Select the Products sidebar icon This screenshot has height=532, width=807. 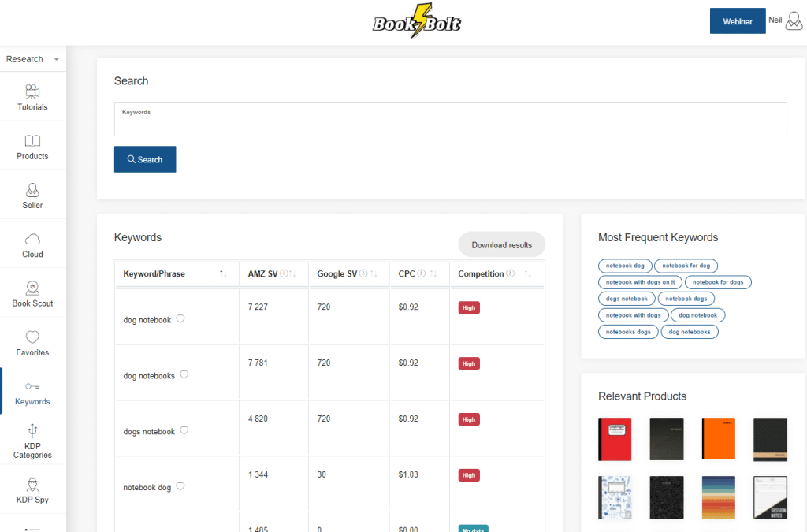pyautogui.click(x=32, y=146)
